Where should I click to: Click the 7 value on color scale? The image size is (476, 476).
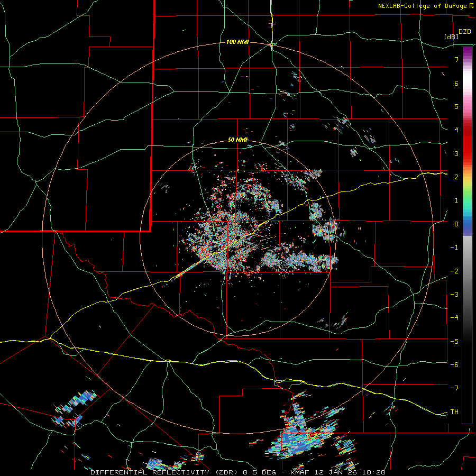(456, 59)
